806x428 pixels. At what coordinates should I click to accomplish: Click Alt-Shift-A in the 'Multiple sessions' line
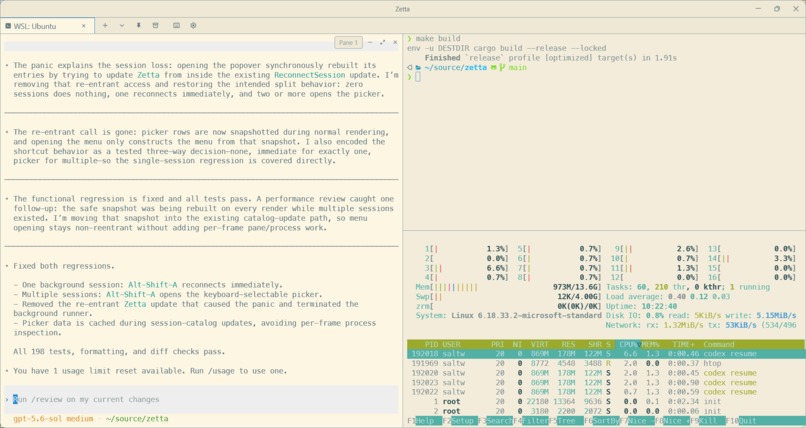click(131, 294)
